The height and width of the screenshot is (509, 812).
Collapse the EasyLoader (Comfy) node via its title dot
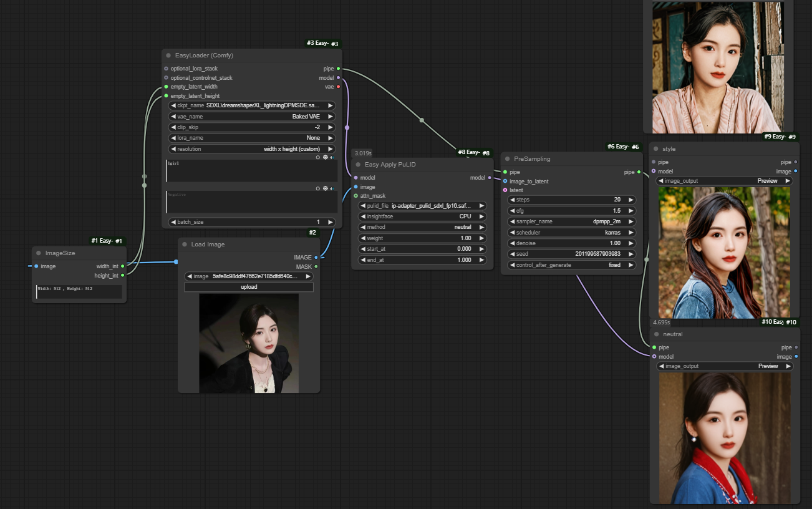[x=168, y=56]
